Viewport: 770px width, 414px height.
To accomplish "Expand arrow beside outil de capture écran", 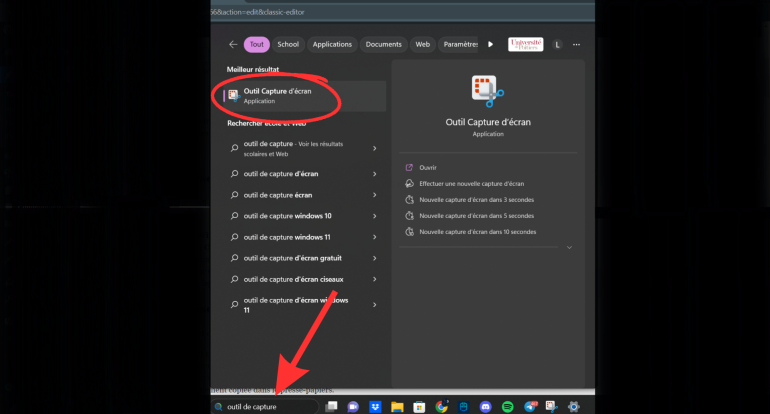I will (x=375, y=195).
